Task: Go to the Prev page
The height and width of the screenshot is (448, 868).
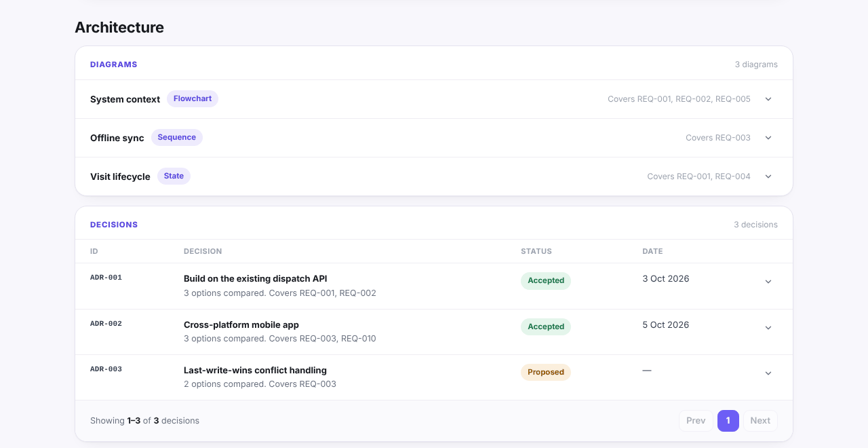Action: point(696,421)
